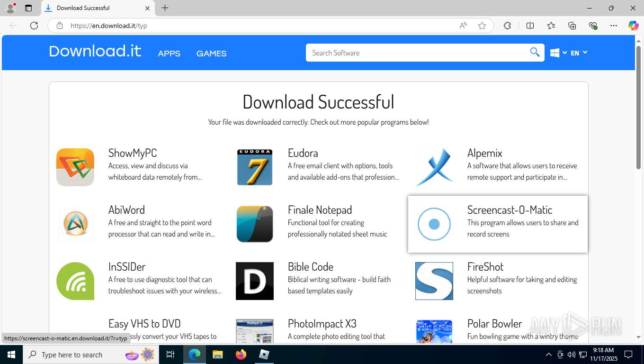Open Edge Settings and more menu
Image resolution: width=644 pixels, height=364 pixels.
click(614, 26)
